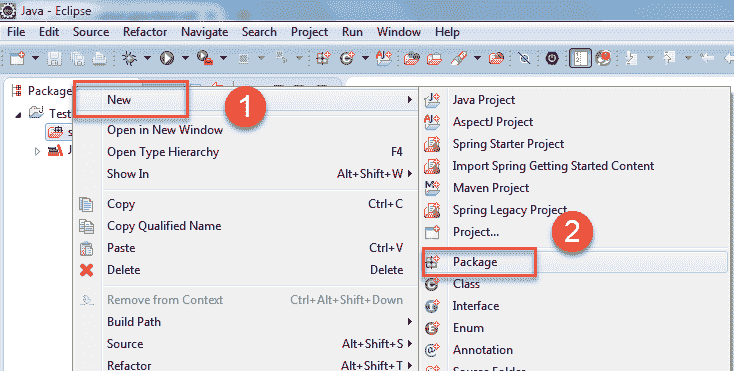Choose AspectJ Project in New submenu
Image resolution: width=734 pixels, height=371 pixels.
(574, 122)
